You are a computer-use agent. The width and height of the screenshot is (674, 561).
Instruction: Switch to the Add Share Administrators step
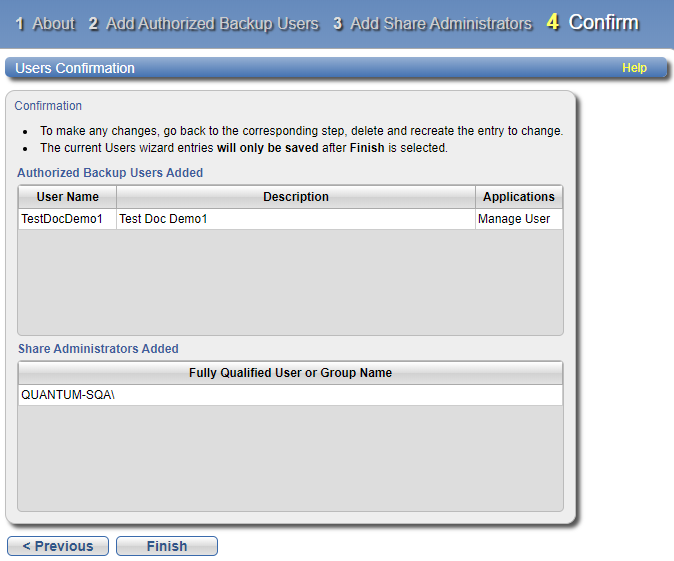click(433, 23)
